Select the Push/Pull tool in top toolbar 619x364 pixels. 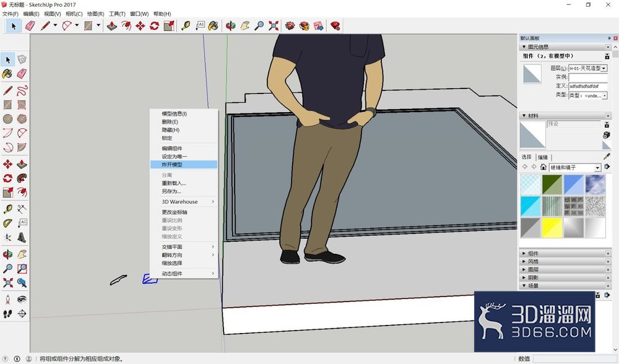tap(112, 26)
